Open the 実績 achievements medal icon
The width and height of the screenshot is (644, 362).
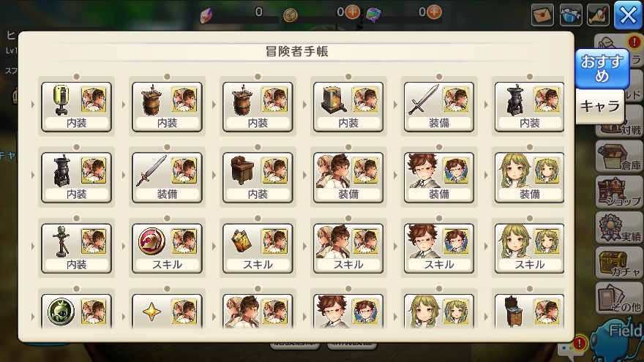tap(619, 227)
